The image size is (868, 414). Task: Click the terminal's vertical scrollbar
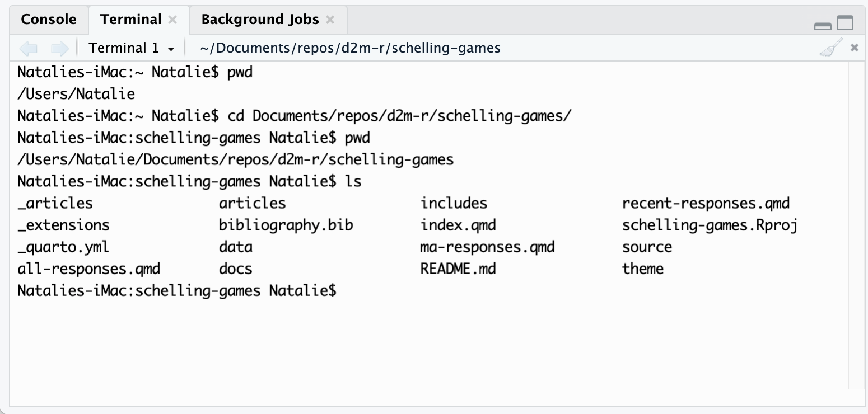click(x=856, y=224)
